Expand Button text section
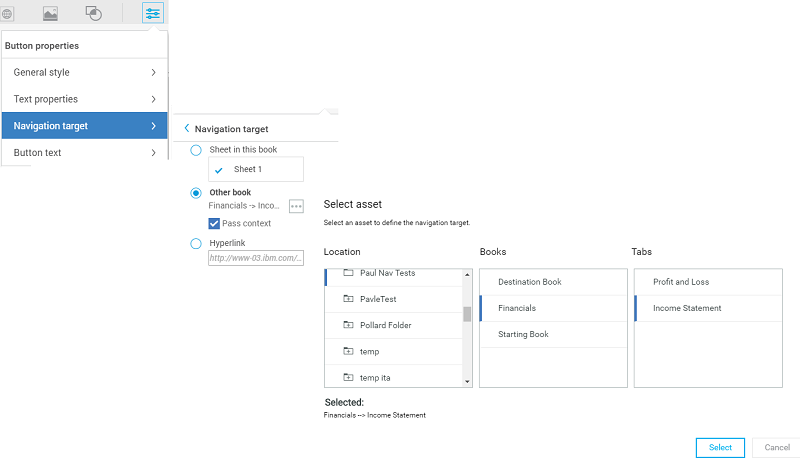Image resolution: width=800 pixels, height=474 pixels. pyautogui.click(x=85, y=153)
